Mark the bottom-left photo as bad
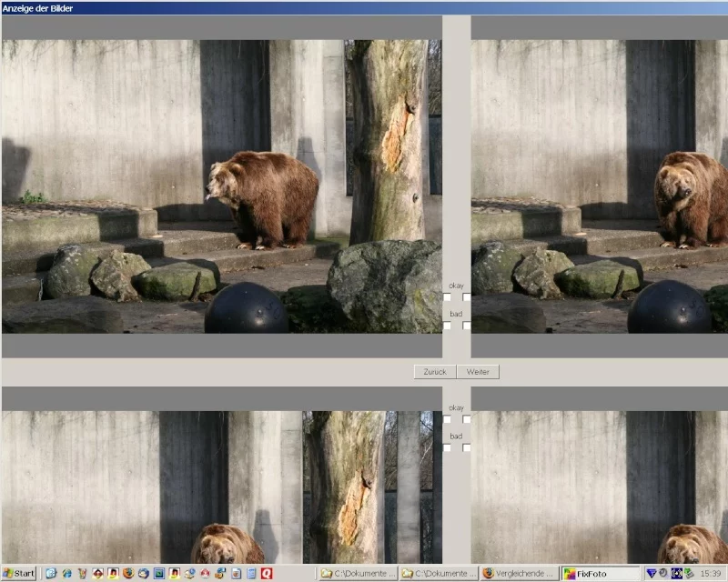The width and height of the screenshot is (728, 582). click(x=447, y=448)
